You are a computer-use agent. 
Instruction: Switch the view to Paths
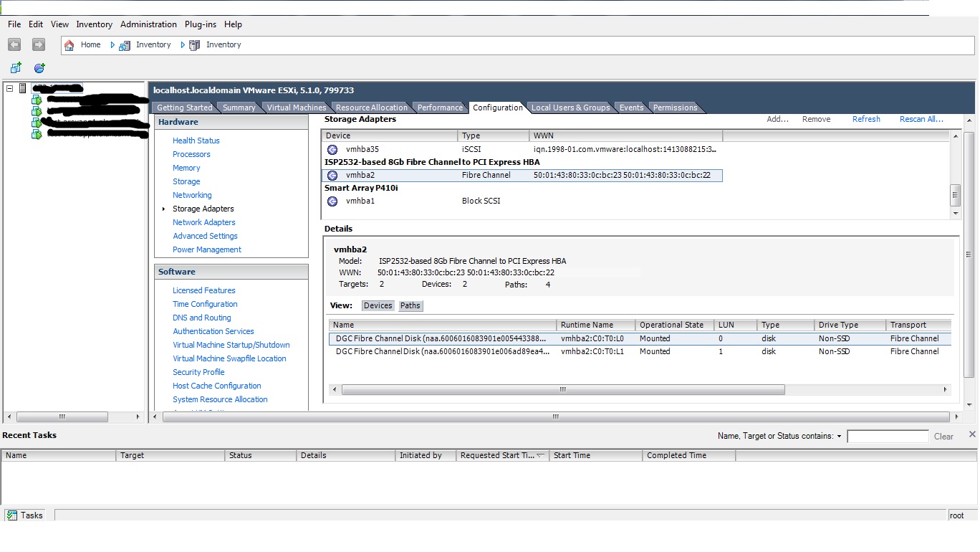[410, 305]
